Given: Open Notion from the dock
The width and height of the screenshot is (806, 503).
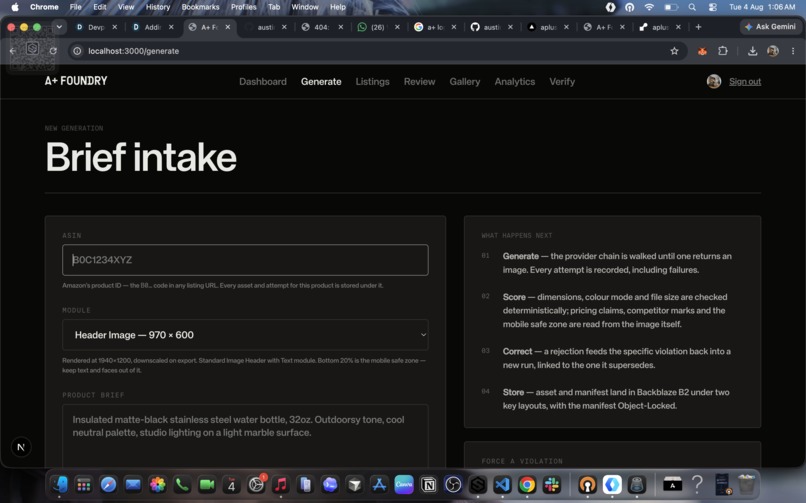Looking at the screenshot, I should [x=428, y=485].
